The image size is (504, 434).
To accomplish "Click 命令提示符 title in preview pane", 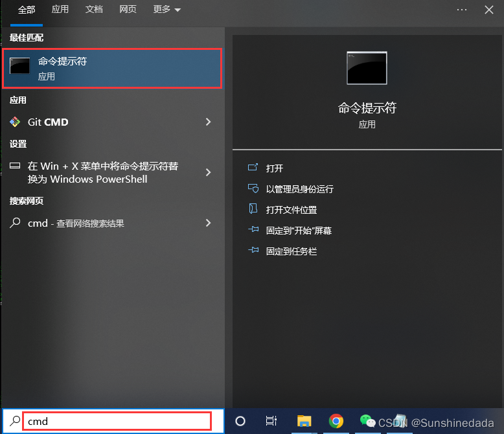I will 367,108.
